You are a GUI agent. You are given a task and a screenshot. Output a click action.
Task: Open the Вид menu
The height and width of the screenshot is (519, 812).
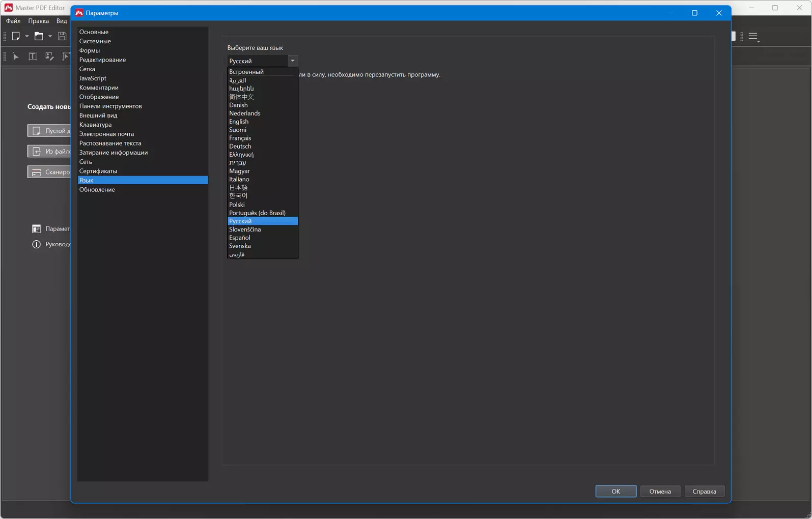(62, 21)
